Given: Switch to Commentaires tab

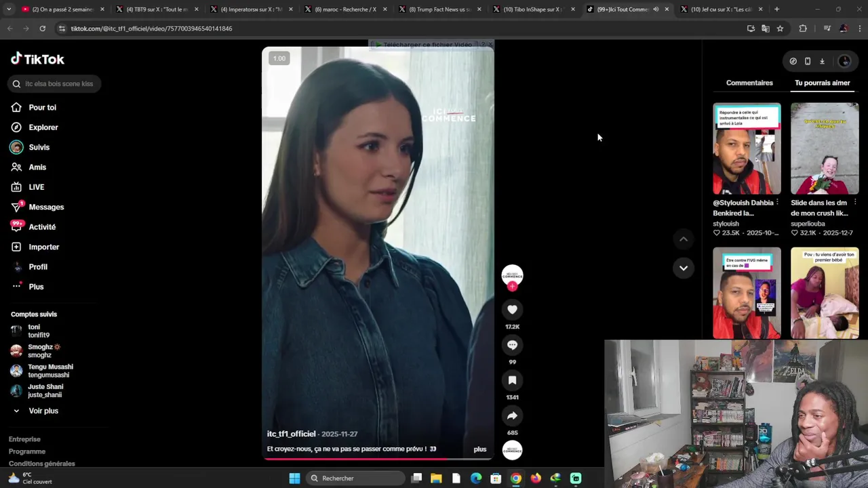Looking at the screenshot, I should (749, 83).
